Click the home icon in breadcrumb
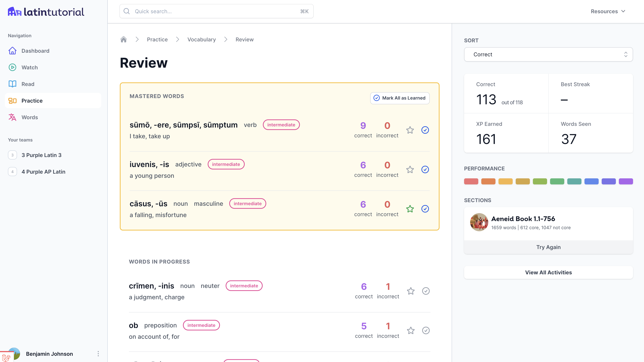 point(124,39)
